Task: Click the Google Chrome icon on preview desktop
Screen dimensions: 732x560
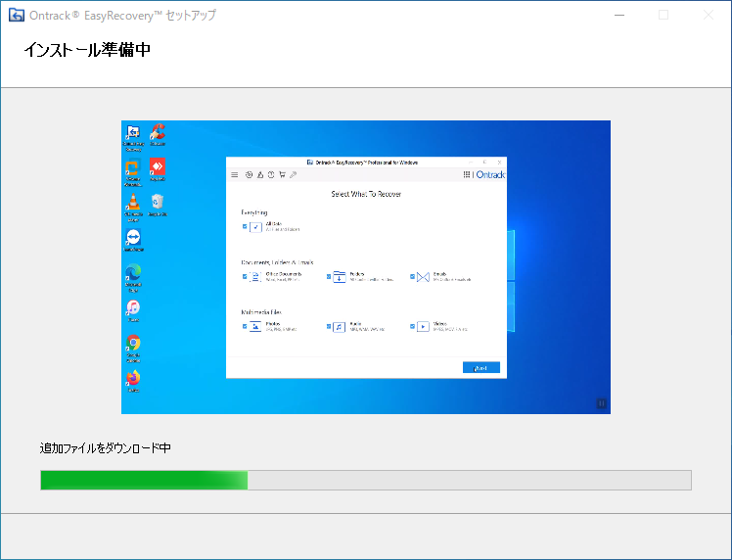Action: click(x=133, y=343)
